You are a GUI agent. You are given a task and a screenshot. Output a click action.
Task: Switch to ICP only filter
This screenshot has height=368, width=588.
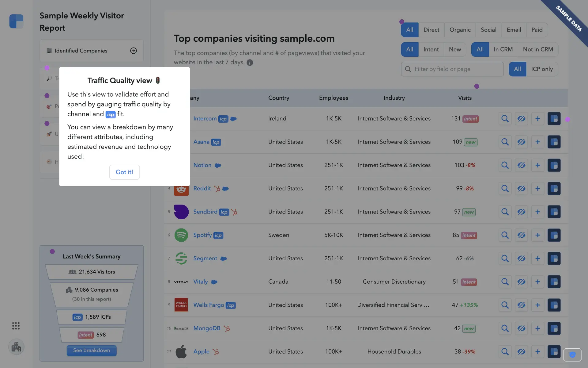[542, 69]
